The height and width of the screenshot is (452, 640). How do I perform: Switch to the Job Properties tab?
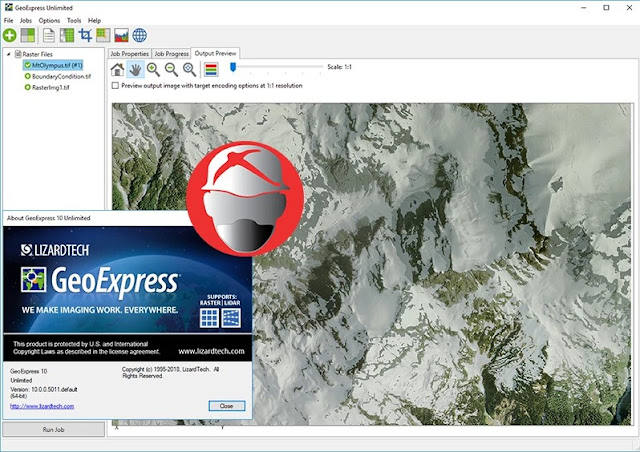(129, 54)
